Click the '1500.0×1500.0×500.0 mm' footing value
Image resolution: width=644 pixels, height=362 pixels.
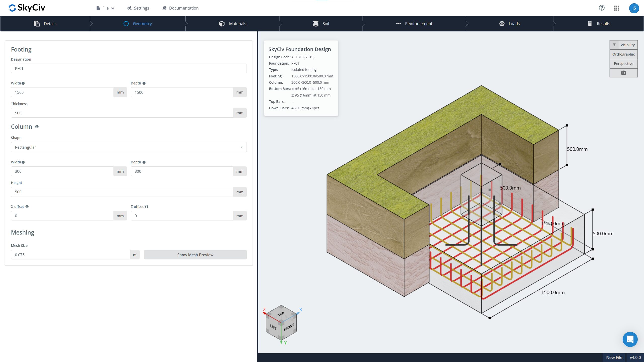312,76
